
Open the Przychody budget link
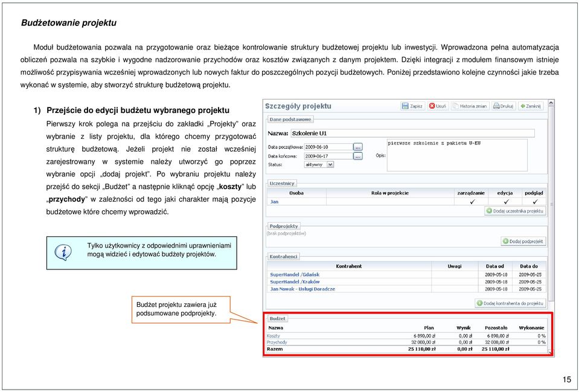[277, 342]
